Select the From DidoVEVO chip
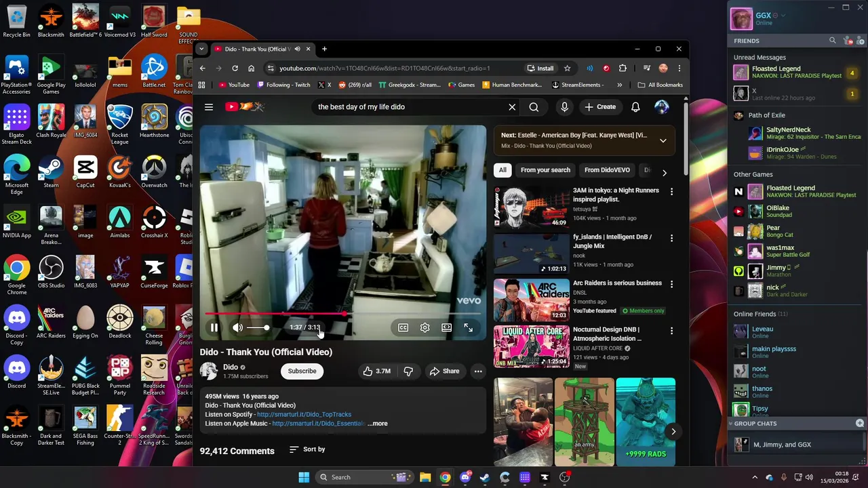 point(607,170)
